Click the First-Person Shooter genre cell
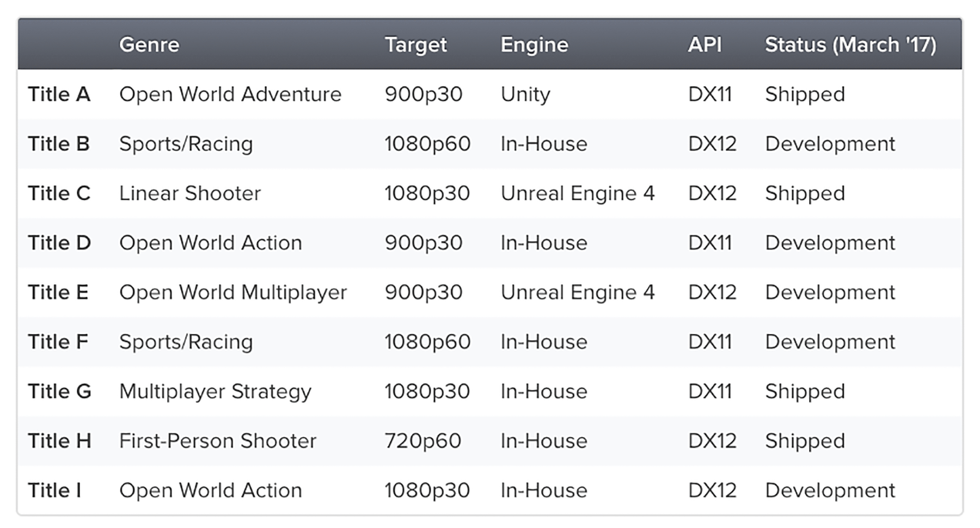The width and height of the screenshot is (980, 528). pyautogui.click(x=218, y=441)
